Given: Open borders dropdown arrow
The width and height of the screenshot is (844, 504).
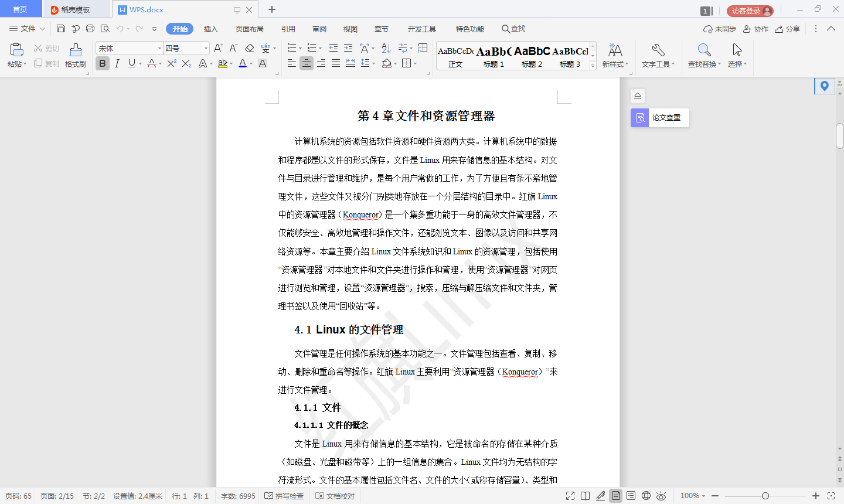Looking at the screenshot, I should pyautogui.click(x=416, y=64).
